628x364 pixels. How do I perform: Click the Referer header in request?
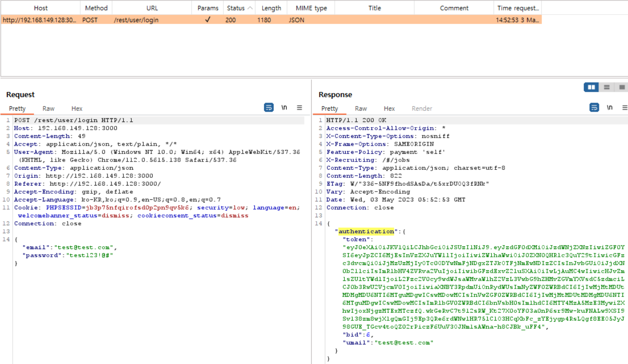point(87,184)
